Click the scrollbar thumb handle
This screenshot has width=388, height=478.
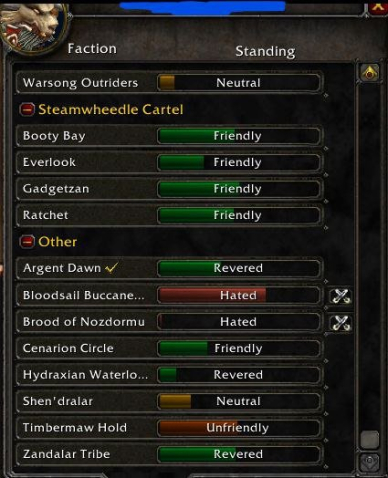(370, 440)
